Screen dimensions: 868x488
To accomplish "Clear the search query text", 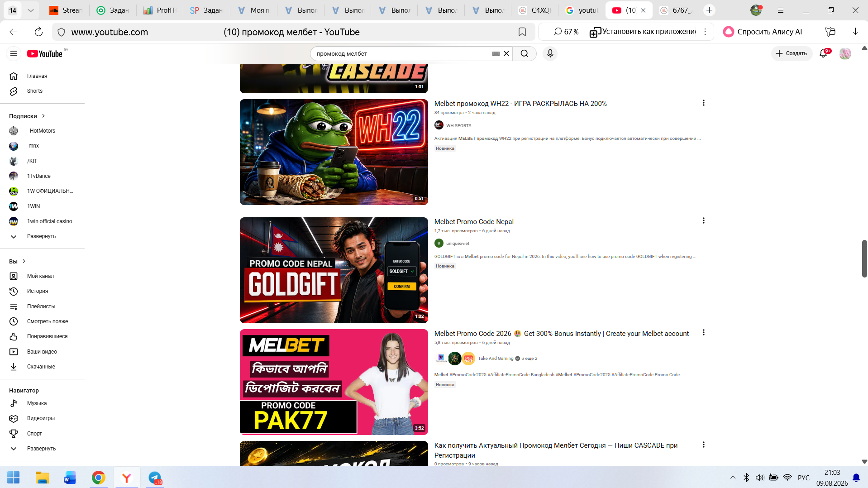I will 506,53.
